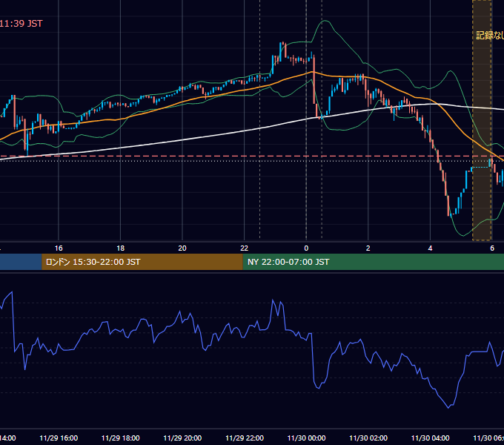Click the yellow dashed highlighted time zone
Screen dimensions: 504x445
coord(482,120)
